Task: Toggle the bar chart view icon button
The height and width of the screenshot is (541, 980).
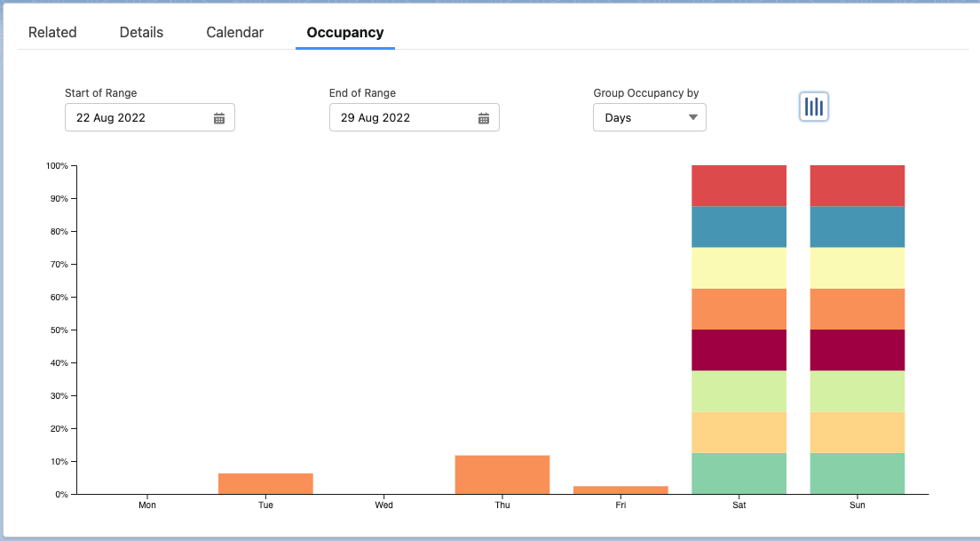Action: point(814,107)
